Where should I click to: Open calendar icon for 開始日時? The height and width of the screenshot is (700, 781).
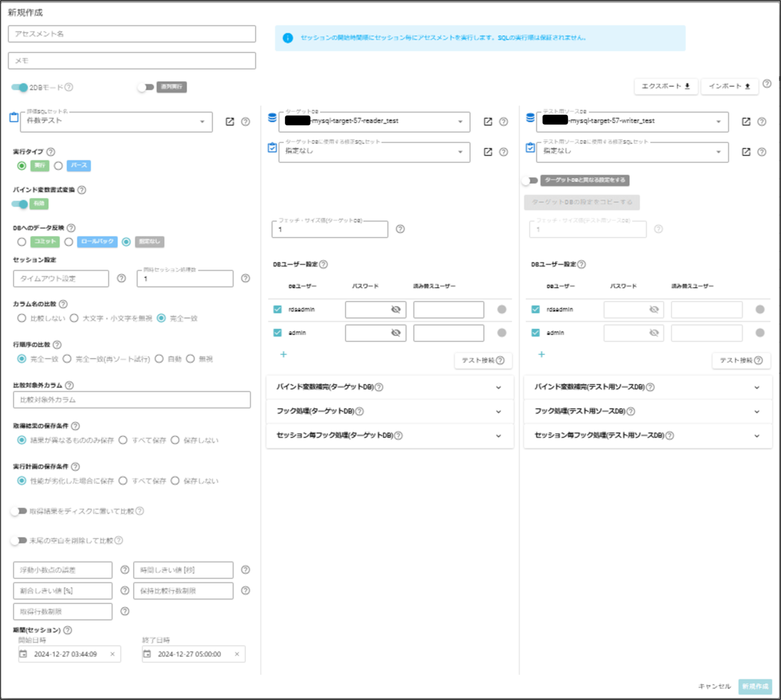click(x=23, y=654)
